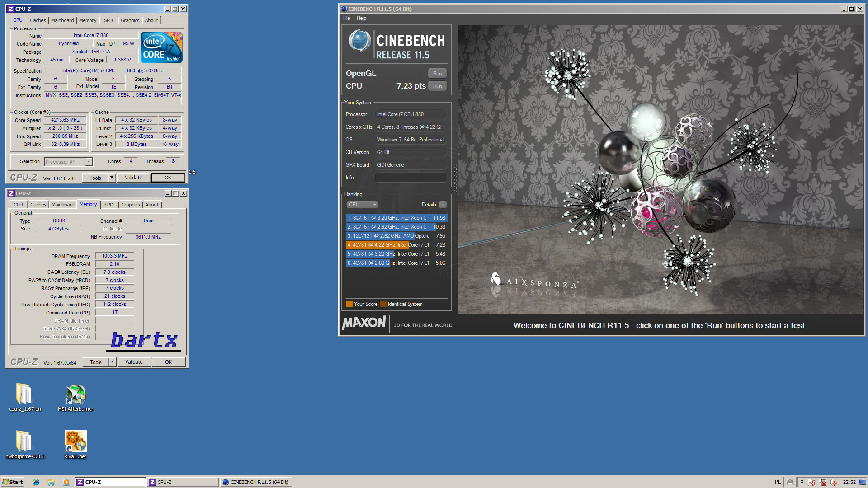Open Tools dropdown arrow in Memory CPU-Z window

[113, 362]
